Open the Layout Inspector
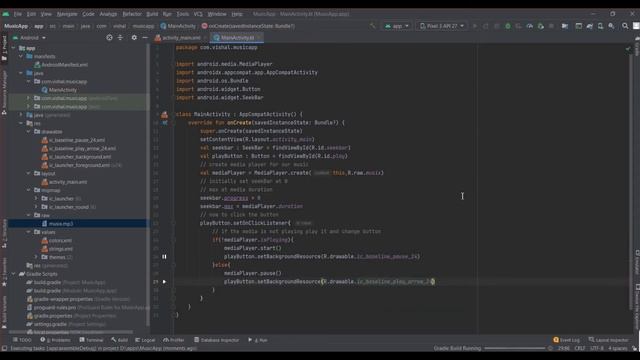Screen dimensions: 640x360 point(608,340)
